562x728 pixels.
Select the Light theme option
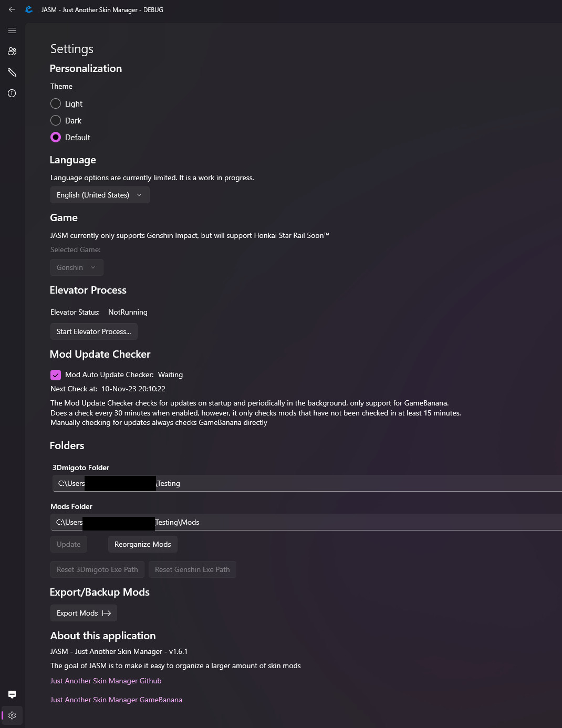click(x=56, y=103)
